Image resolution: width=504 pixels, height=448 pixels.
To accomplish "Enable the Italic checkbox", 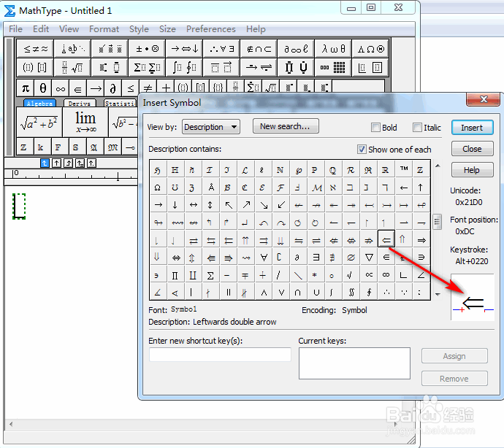I will point(417,128).
